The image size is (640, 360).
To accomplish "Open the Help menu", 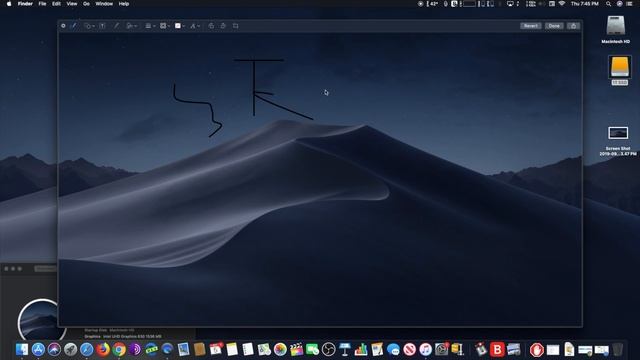I will (124, 4).
